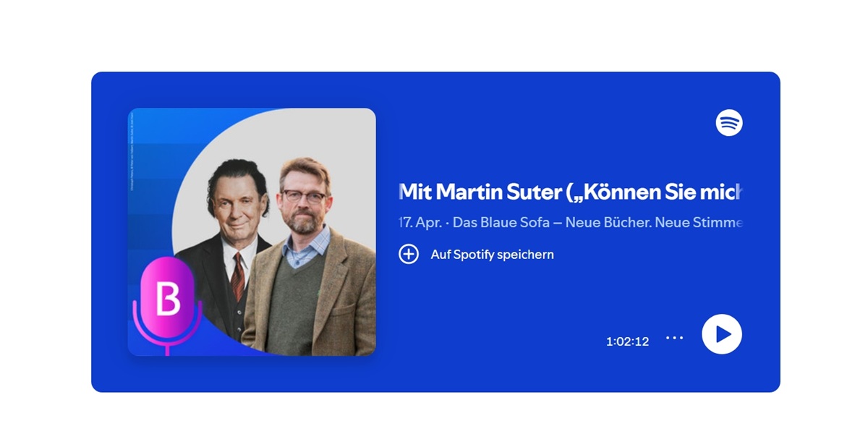Screen dimensions: 868x421
Task: Select the 'Auf Spotify speichern' label
Action: pyautogui.click(x=492, y=255)
